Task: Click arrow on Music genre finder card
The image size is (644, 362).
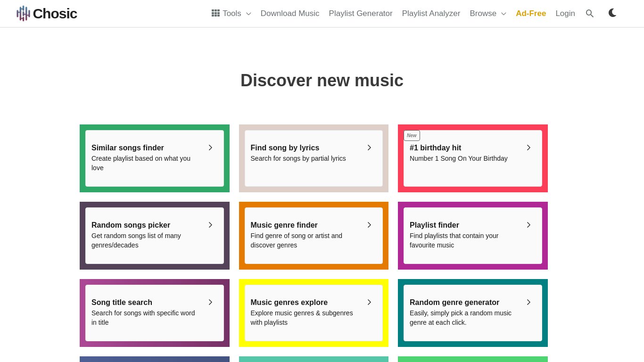Action: (x=369, y=225)
